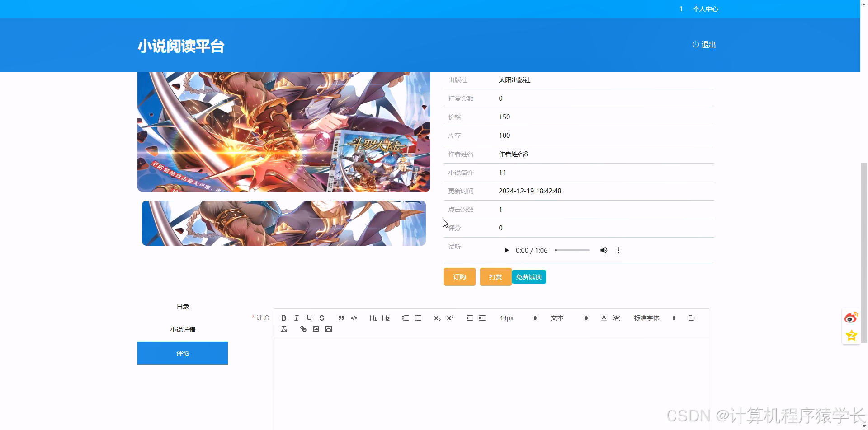Viewport: 868px width, 430px height.
Task: Open the 标准字体 font family dropdown
Action: pos(655,318)
